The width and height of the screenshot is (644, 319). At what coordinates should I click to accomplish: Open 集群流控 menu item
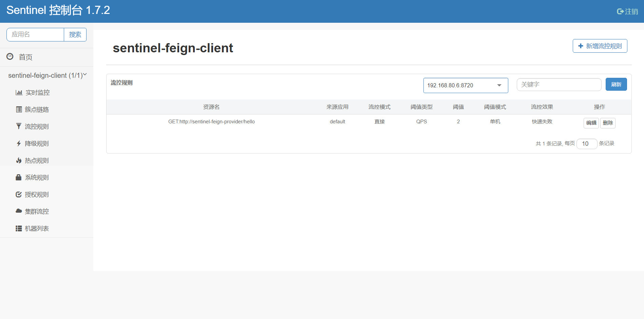point(37,211)
